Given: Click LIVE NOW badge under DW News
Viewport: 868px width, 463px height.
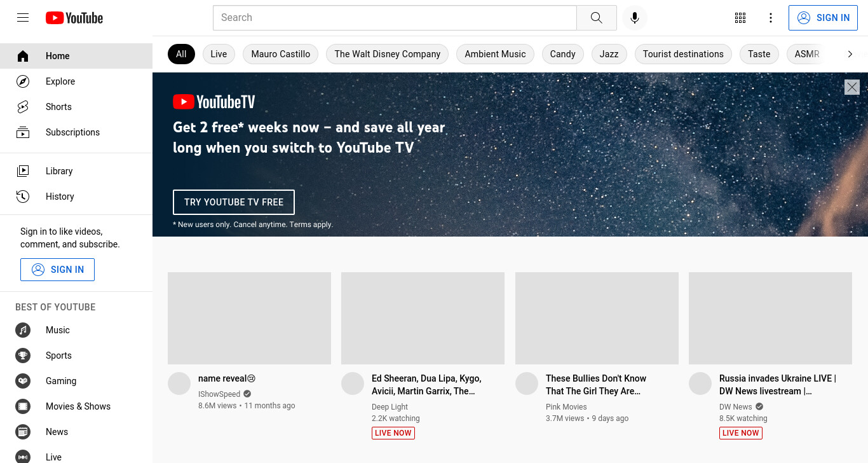Looking at the screenshot, I should point(741,433).
